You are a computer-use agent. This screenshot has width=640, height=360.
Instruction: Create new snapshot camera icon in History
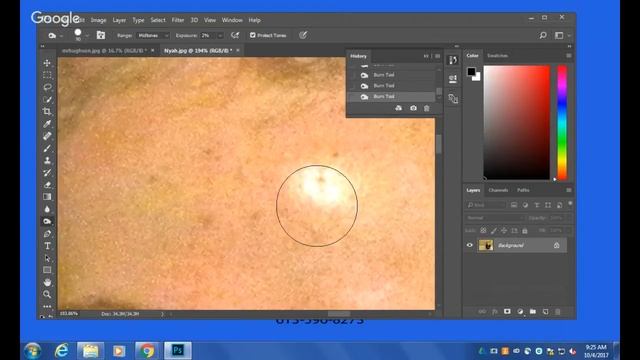pos(413,108)
